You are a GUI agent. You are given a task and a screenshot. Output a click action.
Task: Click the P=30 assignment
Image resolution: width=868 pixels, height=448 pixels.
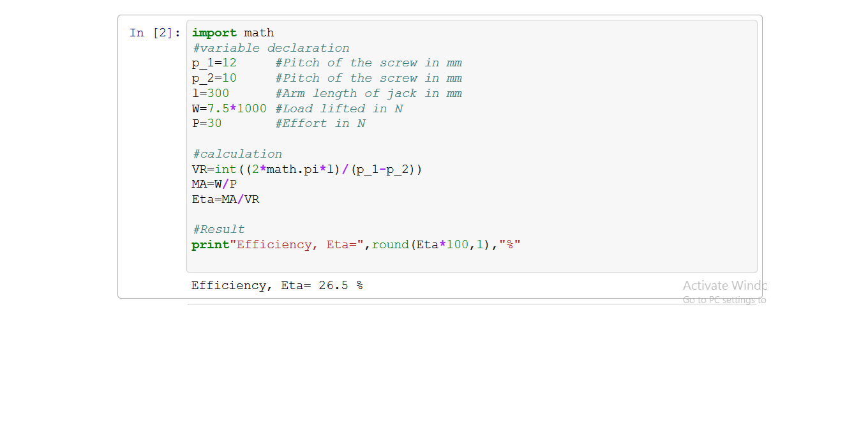pos(207,124)
